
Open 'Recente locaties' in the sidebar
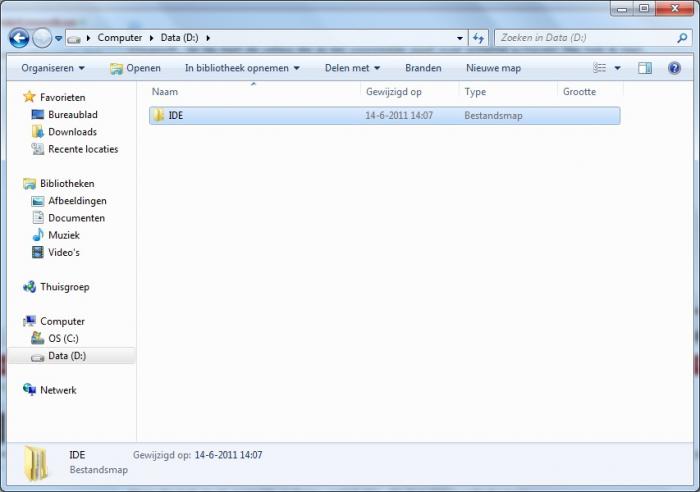click(x=83, y=149)
